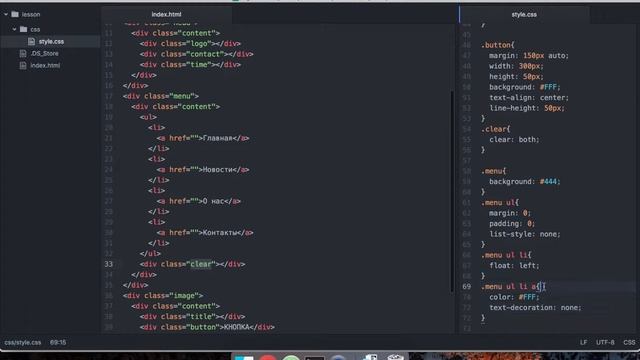Image resolution: width=640 pixels, height=360 pixels.
Task: Open index.html from the tree view
Action: pyautogui.click(x=45, y=65)
